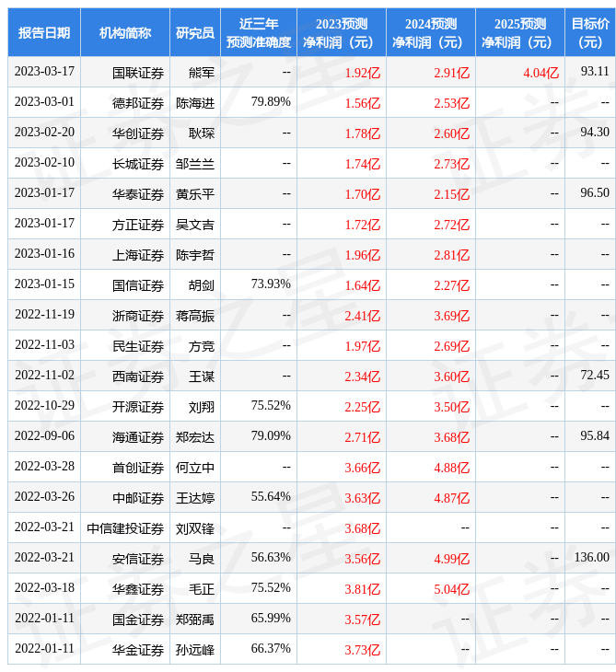Select institution 华金证券
The height and width of the screenshot is (672, 616).
tap(138, 651)
